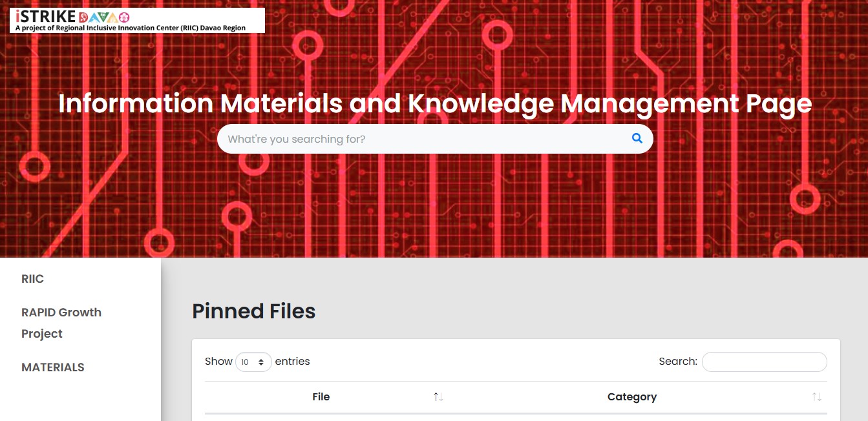Click the magnifying glass search icon
The width and height of the screenshot is (868, 421).
pos(637,138)
